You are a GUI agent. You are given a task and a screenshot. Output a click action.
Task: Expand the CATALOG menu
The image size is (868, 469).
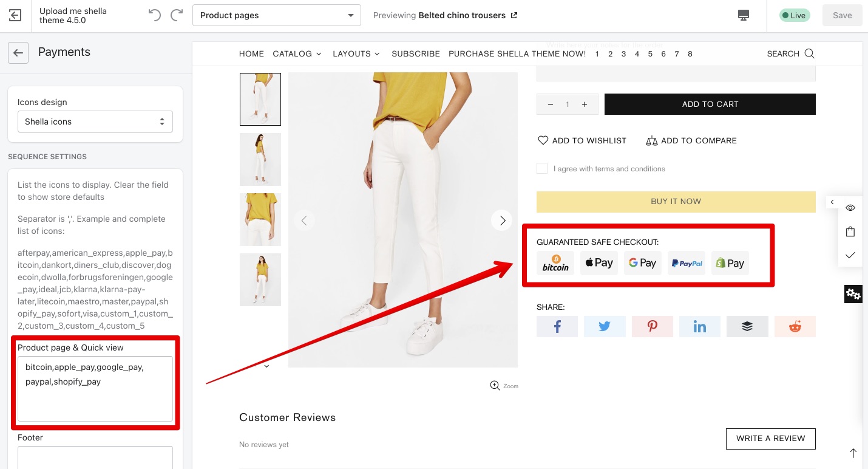297,53
